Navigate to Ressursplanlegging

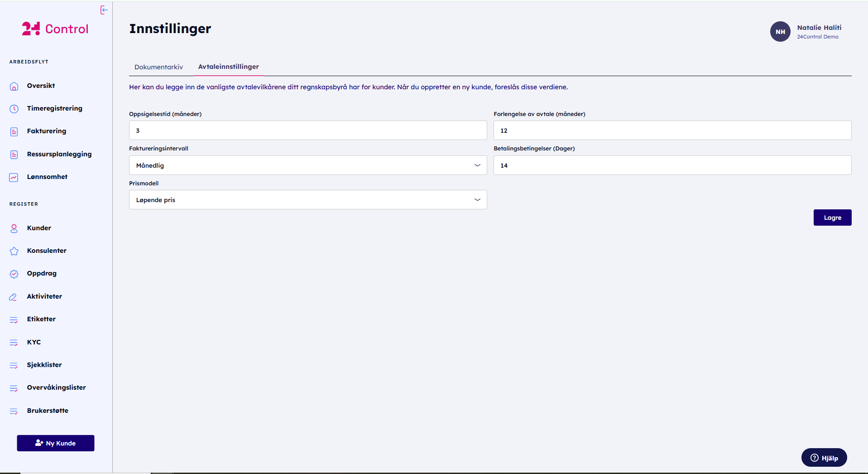[x=59, y=154]
